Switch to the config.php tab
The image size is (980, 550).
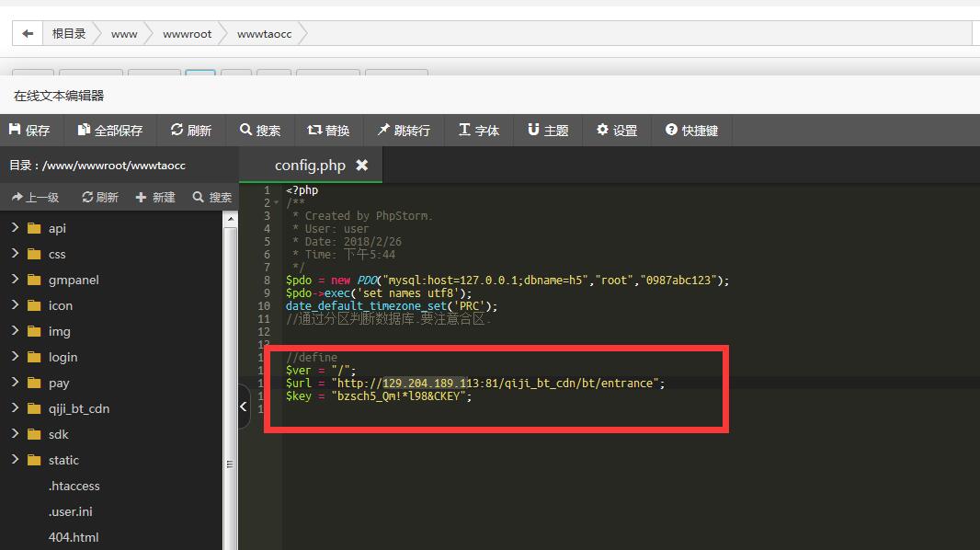pyautogui.click(x=310, y=166)
